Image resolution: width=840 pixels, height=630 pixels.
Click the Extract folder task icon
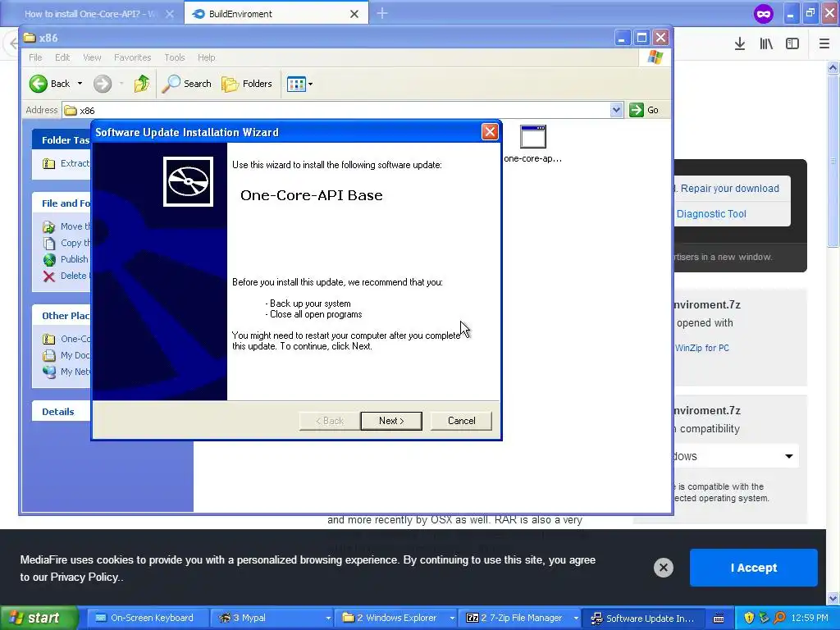click(48, 163)
